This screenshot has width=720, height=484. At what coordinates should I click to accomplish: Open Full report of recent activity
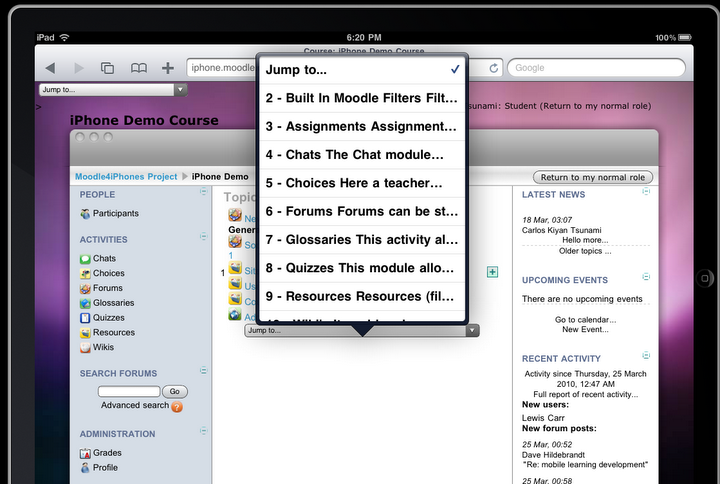point(585,394)
